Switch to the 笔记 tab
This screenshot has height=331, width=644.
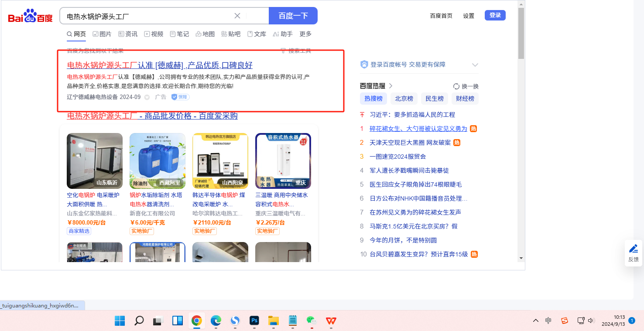pos(179,34)
